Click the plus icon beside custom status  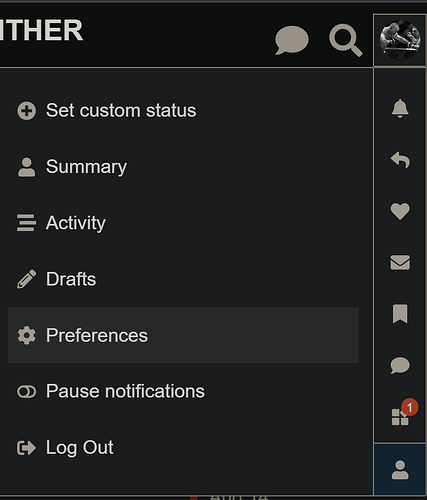click(x=27, y=111)
